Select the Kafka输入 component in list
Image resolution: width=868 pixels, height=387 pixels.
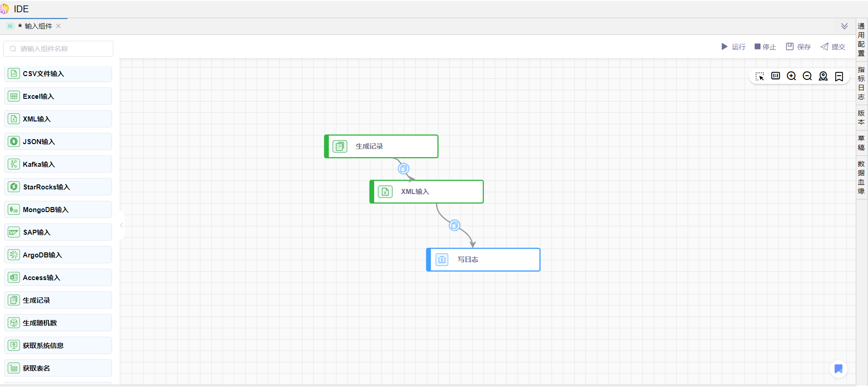point(58,164)
